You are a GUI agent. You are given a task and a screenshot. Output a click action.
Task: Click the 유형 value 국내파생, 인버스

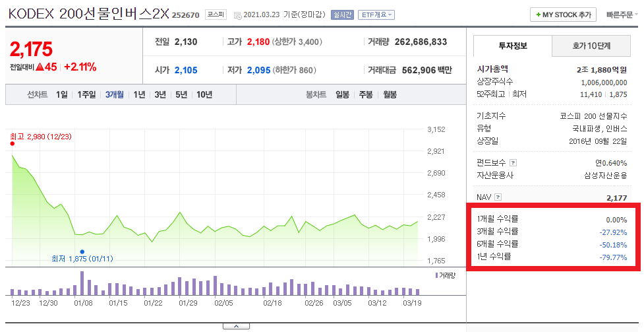click(x=600, y=129)
